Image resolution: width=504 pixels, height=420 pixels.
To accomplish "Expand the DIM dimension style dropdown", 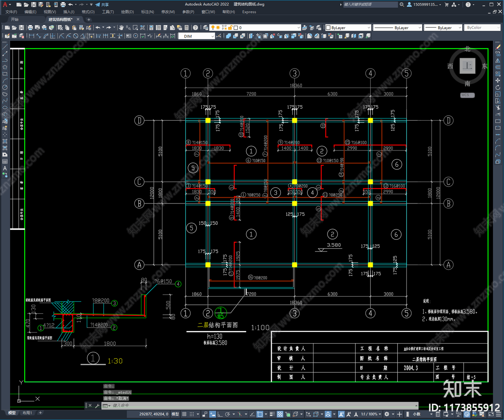I will 213,36.
